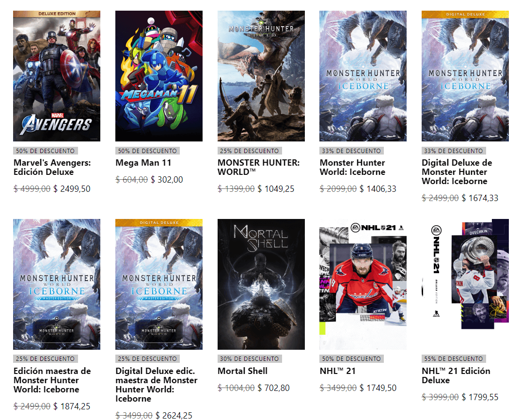Open the 'NHL™ 21 Edición Deluxe' title

click(456, 375)
